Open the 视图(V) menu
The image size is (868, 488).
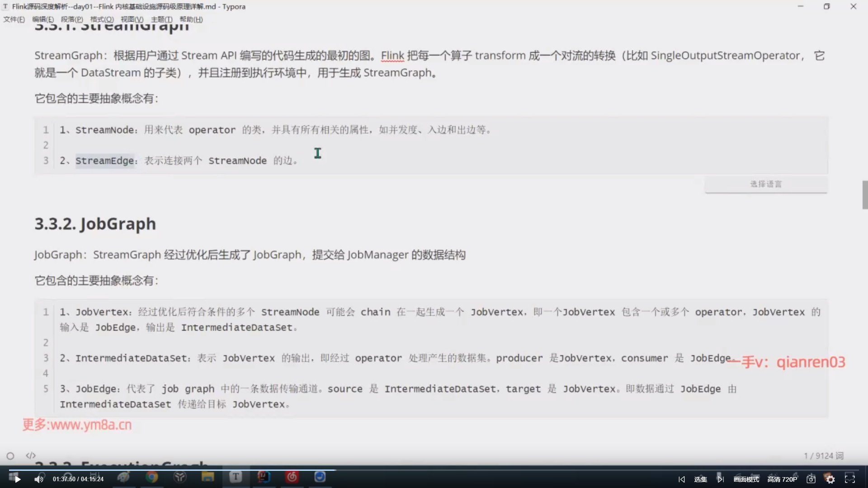(132, 19)
